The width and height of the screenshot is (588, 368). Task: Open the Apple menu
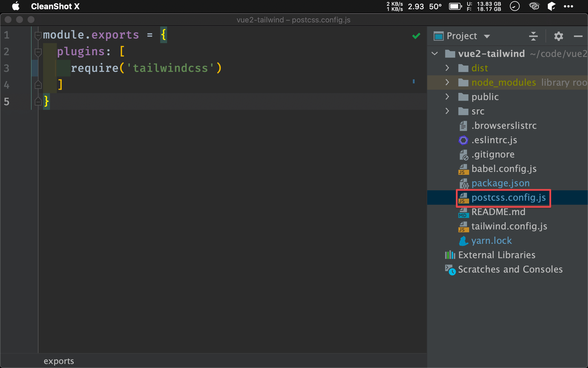click(x=16, y=6)
